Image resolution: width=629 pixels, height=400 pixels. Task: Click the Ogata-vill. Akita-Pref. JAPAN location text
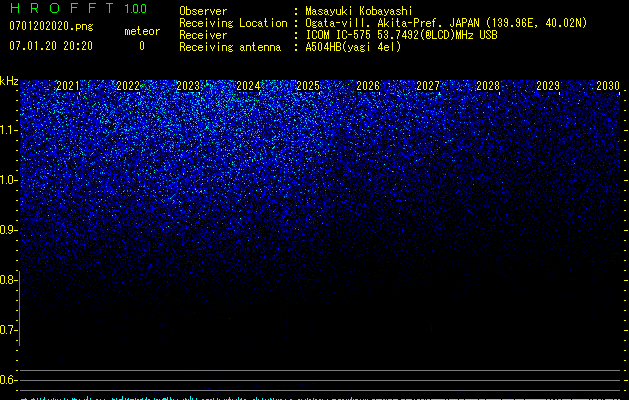(446, 23)
